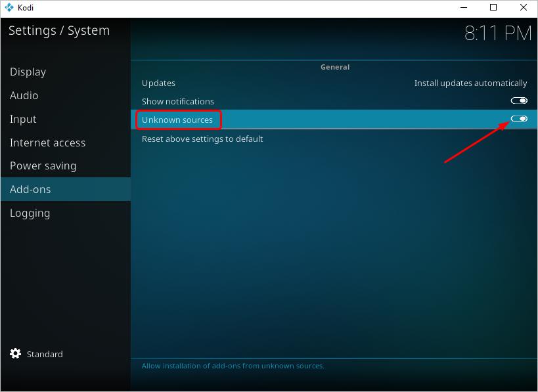The width and height of the screenshot is (538, 392).
Task: Maximize the Kodi window
Action: 493,7
